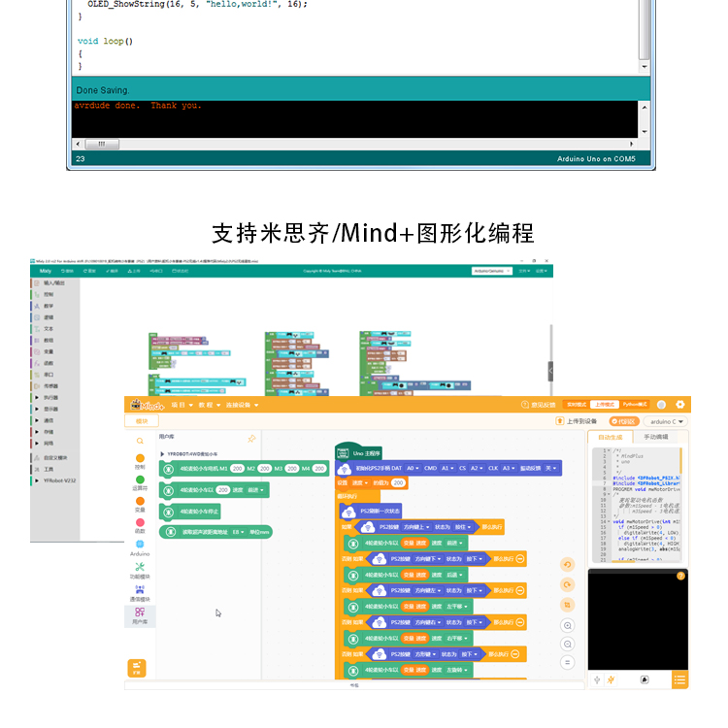
Task: Select the 模块 tab in Mind+
Action: pos(142,421)
